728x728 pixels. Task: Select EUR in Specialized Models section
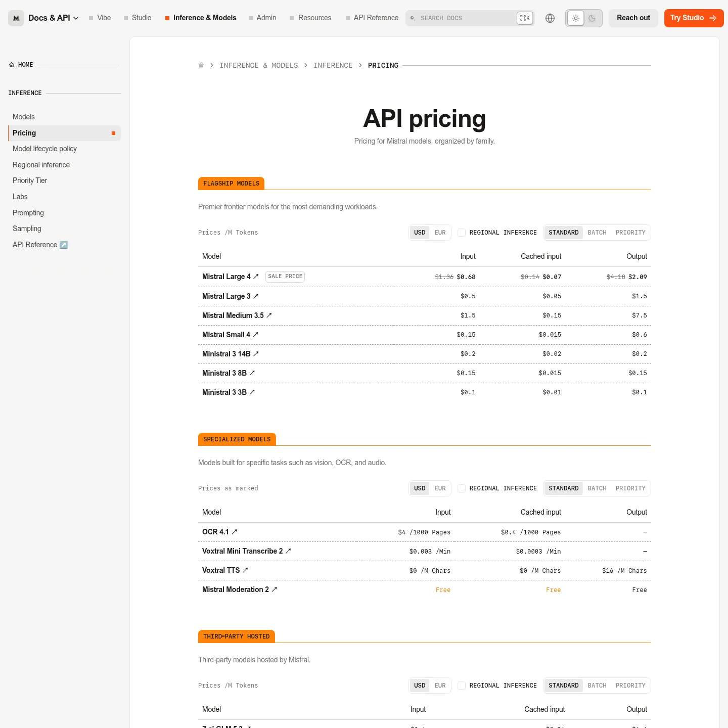pos(440,488)
